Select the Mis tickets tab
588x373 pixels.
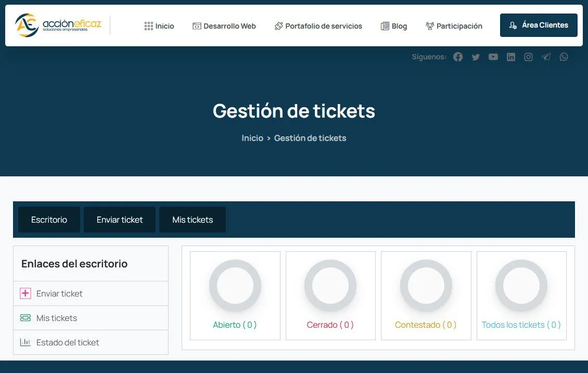click(x=193, y=220)
